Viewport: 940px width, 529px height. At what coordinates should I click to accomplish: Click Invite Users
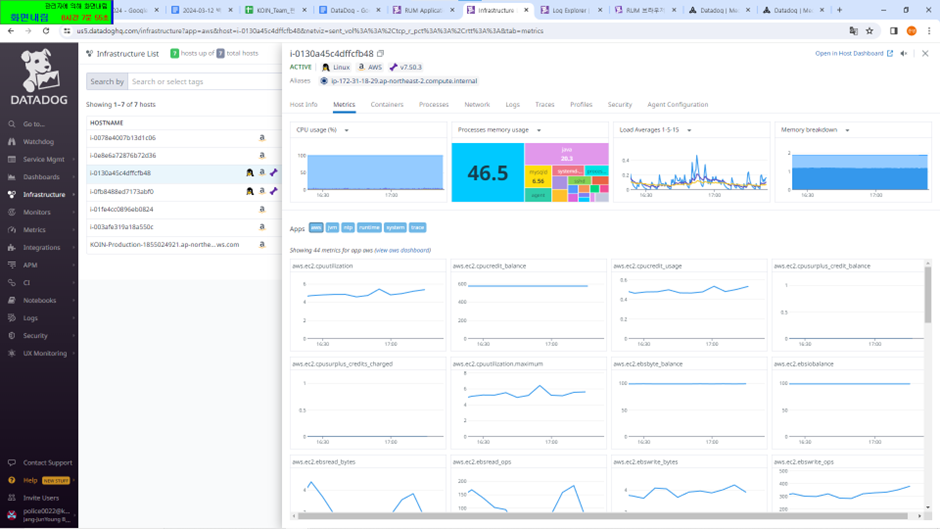41,498
